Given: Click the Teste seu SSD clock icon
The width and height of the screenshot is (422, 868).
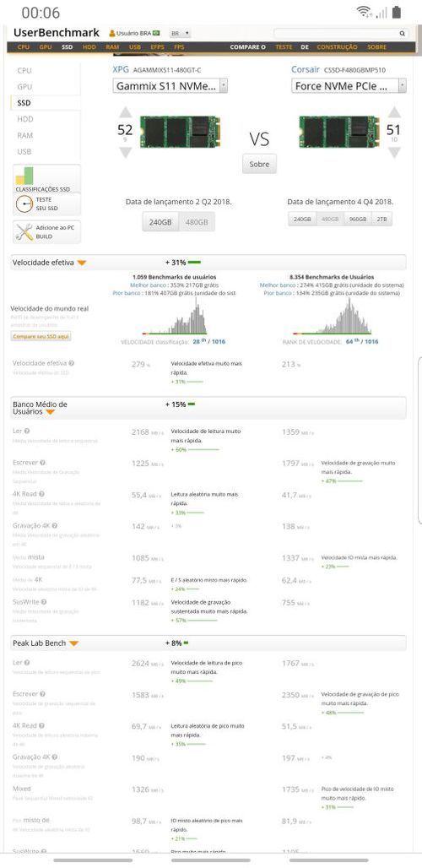Looking at the screenshot, I should [24, 204].
